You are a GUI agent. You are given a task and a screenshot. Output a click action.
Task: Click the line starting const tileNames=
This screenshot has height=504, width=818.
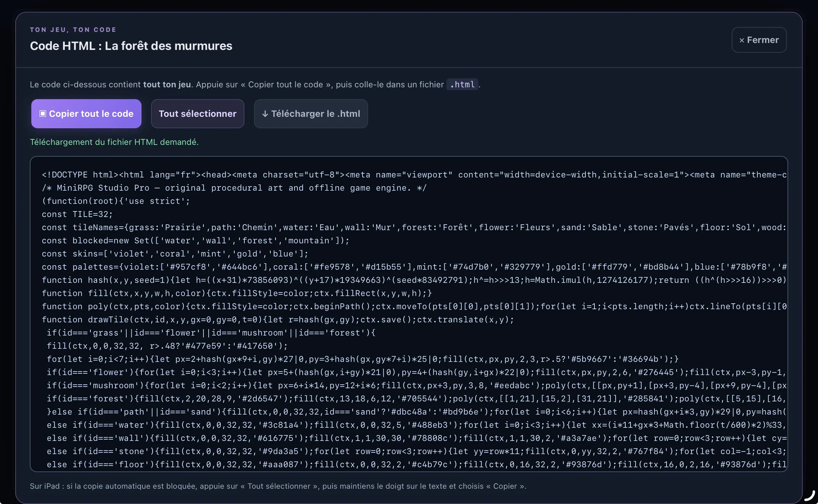click(414, 227)
